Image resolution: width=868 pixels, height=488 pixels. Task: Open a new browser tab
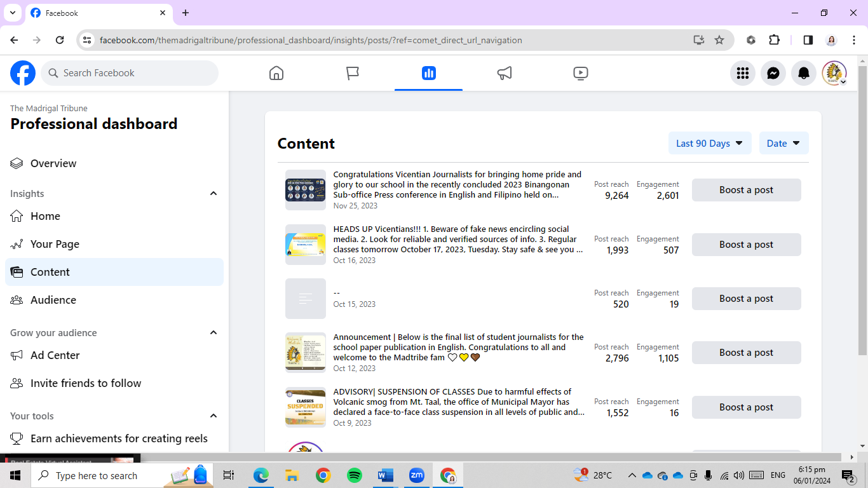(x=186, y=13)
